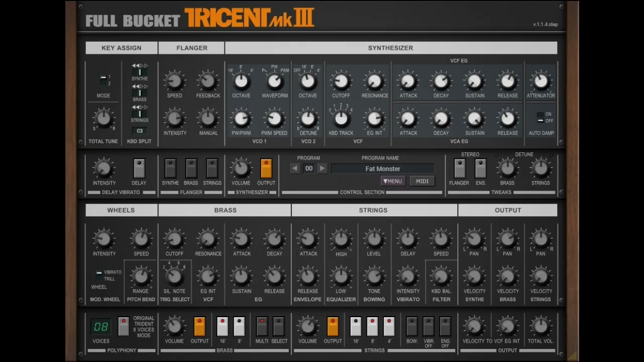
Task: Toggle the stereo ENS. tweak switch
Action: click(x=480, y=169)
